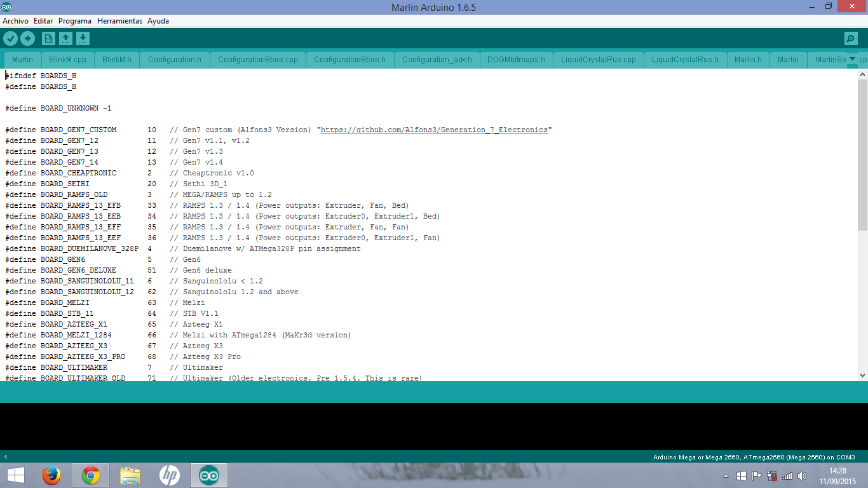Click the board and port status text
868x488 pixels.
click(754, 457)
